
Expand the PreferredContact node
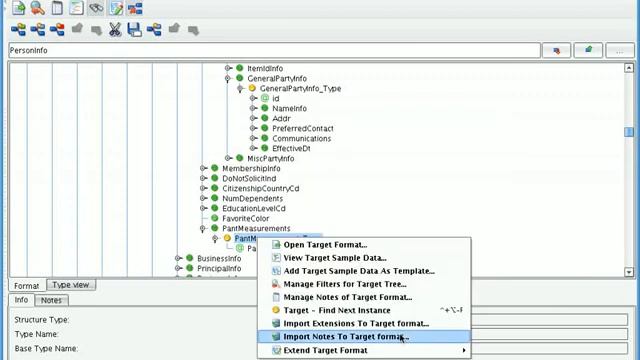(x=253, y=128)
